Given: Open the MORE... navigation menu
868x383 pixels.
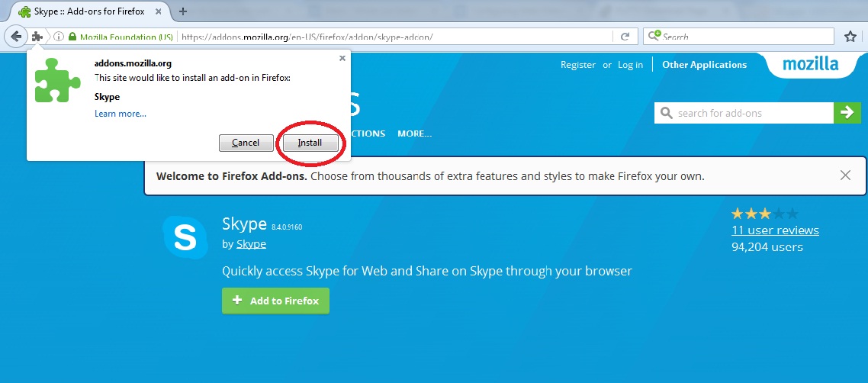Looking at the screenshot, I should coord(414,134).
